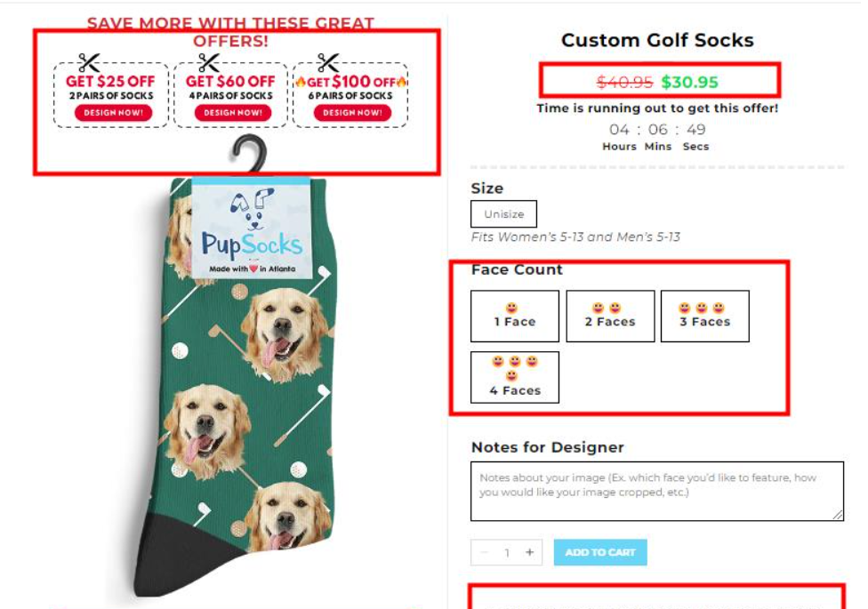Click the Notes for Designer text box
The height and width of the screenshot is (609, 868).
point(656,491)
